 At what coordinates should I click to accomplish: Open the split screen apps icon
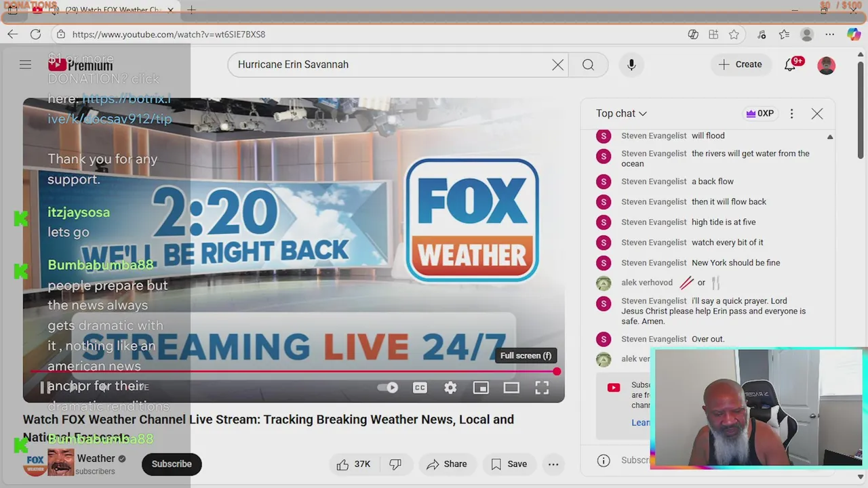[x=713, y=34]
